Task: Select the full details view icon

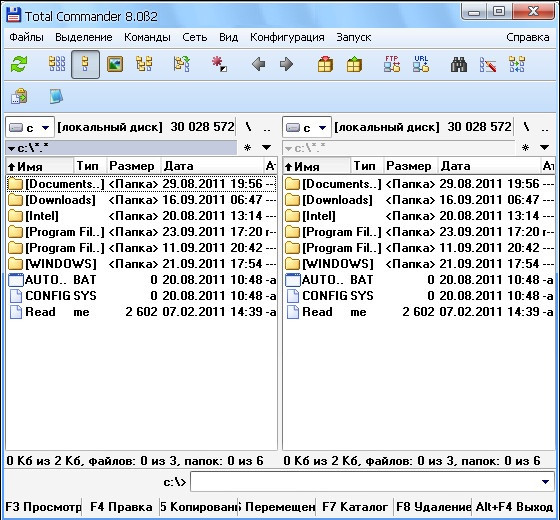Action: click(x=85, y=64)
